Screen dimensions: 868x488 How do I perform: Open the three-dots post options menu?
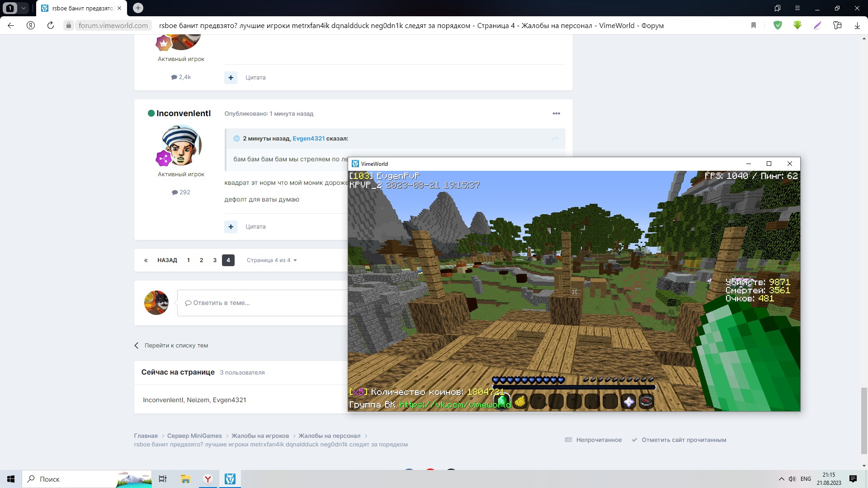(x=556, y=113)
